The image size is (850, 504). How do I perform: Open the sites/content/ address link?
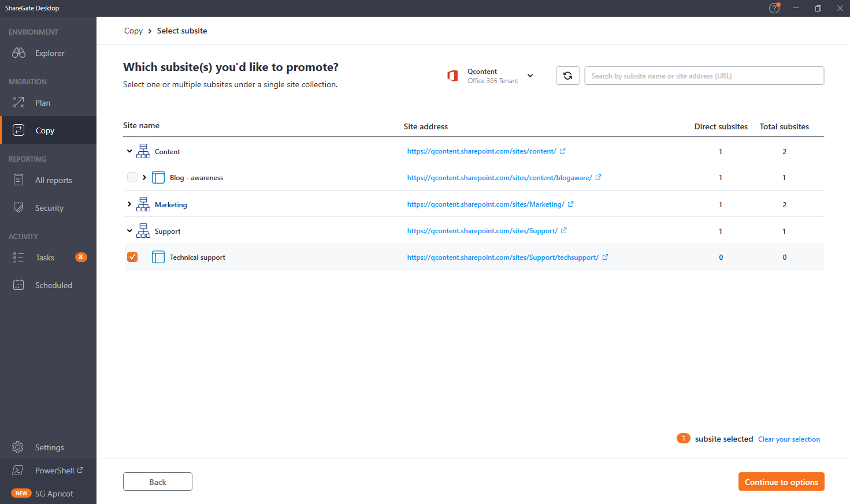pyautogui.click(x=481, y=151)
